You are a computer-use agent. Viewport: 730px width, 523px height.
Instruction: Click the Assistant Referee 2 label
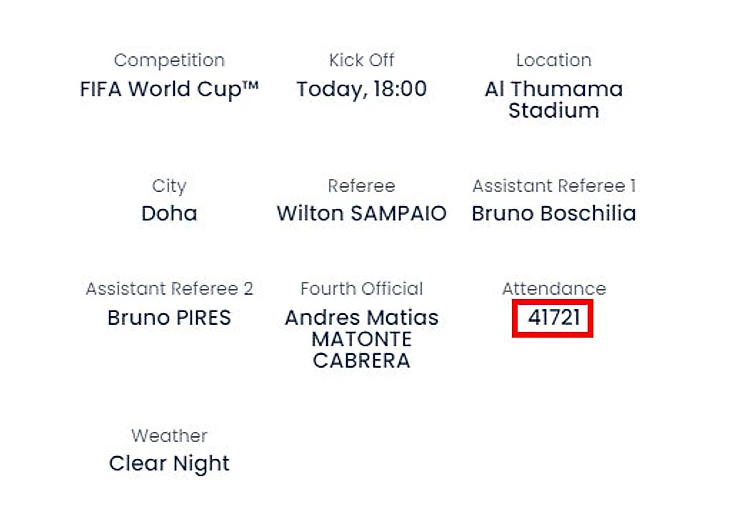click(169, 288)
